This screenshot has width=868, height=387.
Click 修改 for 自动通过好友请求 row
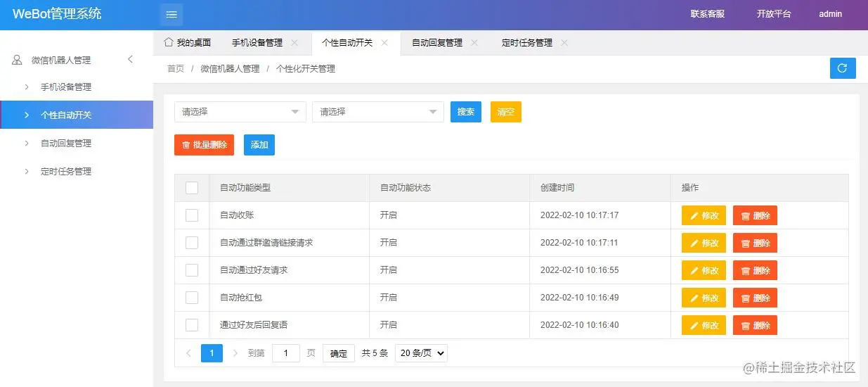click(x=704, y=270)
